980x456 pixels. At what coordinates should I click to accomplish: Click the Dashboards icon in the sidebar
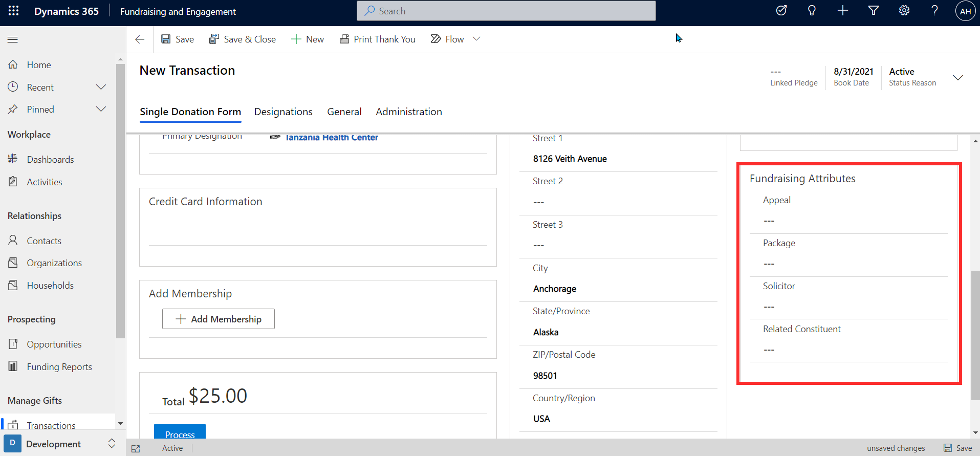[13, 159]
